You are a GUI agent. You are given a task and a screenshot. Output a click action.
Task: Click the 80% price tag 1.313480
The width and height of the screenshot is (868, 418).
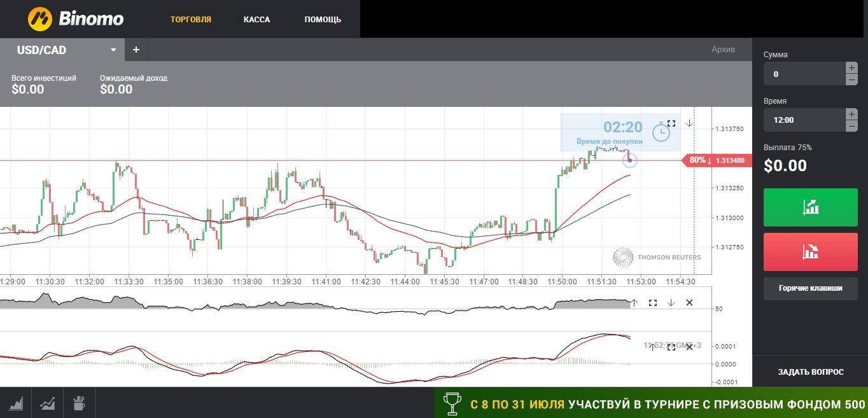pos(717,160)
